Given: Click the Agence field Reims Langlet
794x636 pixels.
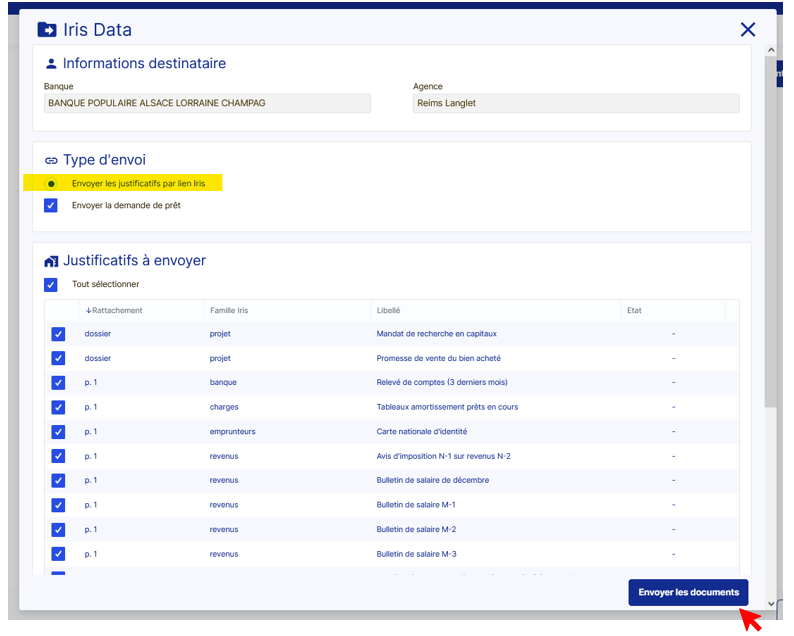Looking at the screenshot, I should click(575, 103).
